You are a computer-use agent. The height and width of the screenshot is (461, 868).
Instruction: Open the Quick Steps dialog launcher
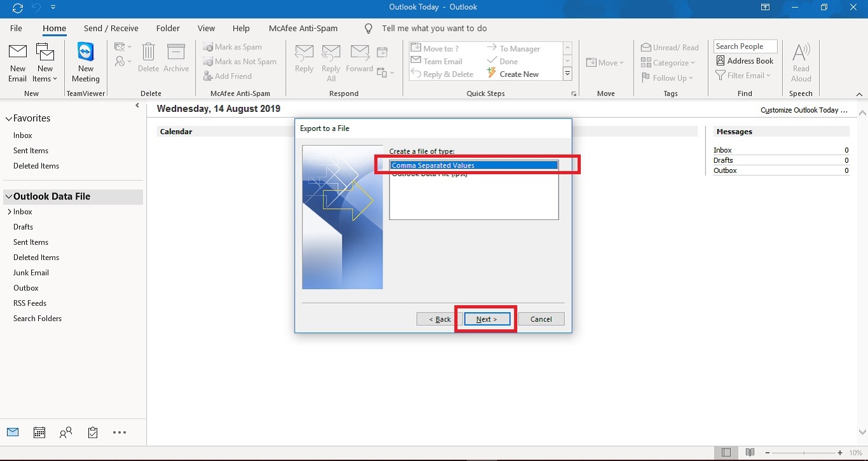click(x=574, y=94)
